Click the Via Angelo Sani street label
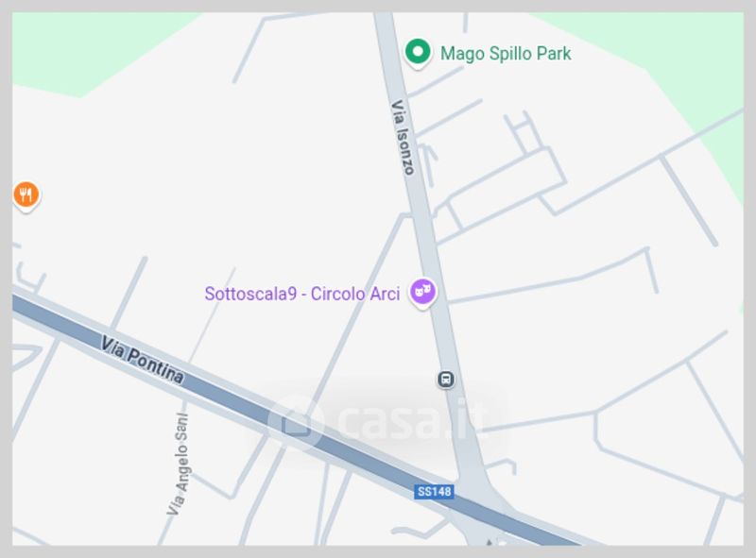 pyautogui.click(x=179, y=464)
